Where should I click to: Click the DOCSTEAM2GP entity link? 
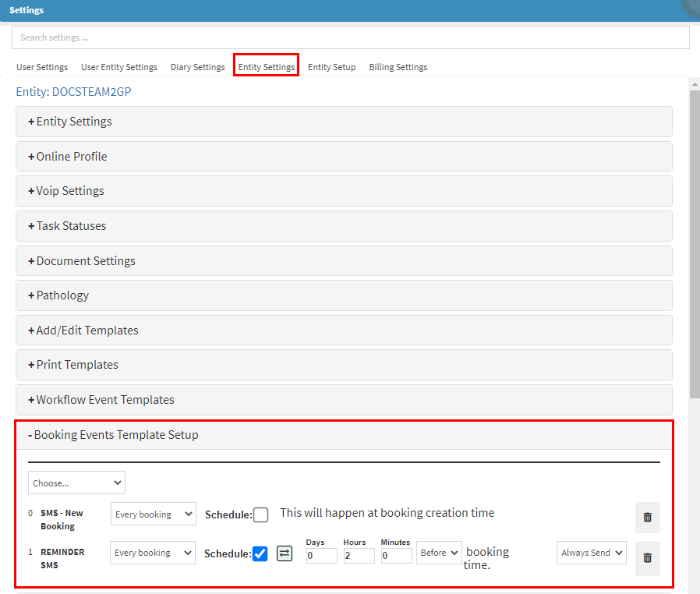coord(91,92)
